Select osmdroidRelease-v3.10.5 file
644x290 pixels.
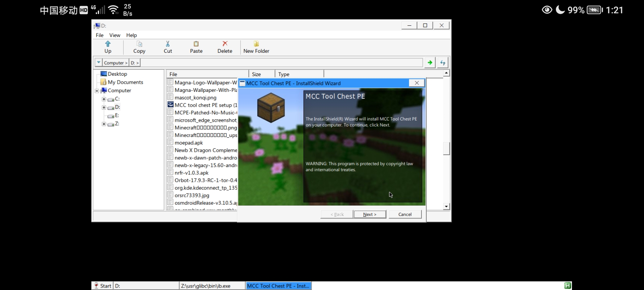(202, 203)
